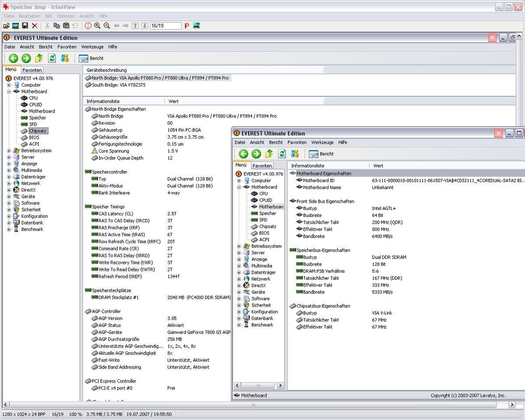
Task: Click the IrfanView open file icon
Action: (6, 26)
